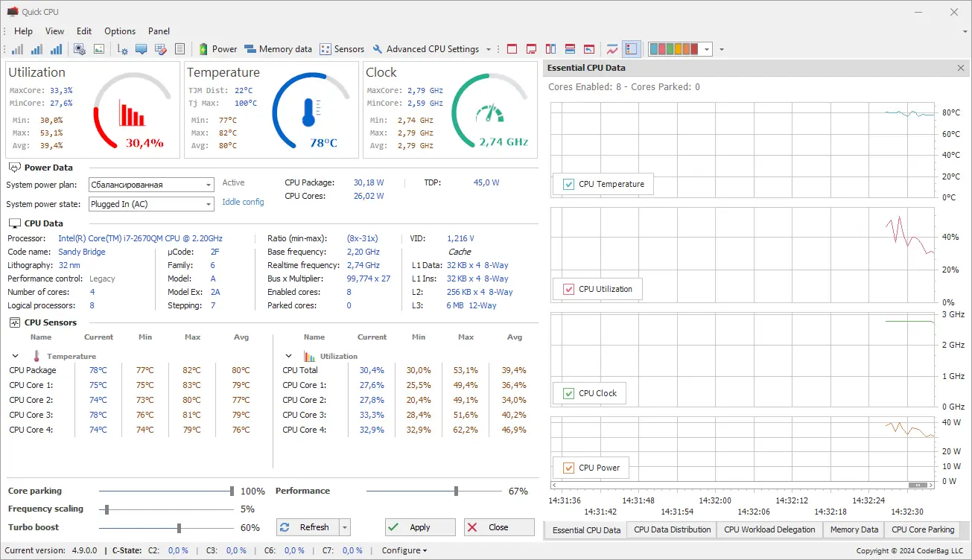Click the Core parking slider
The height and width of the screenshot is (560, 972).
(165, 491)
